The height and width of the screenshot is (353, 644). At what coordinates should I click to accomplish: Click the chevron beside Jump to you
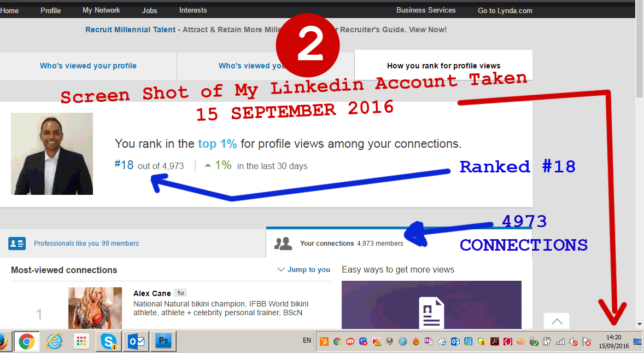281,270
